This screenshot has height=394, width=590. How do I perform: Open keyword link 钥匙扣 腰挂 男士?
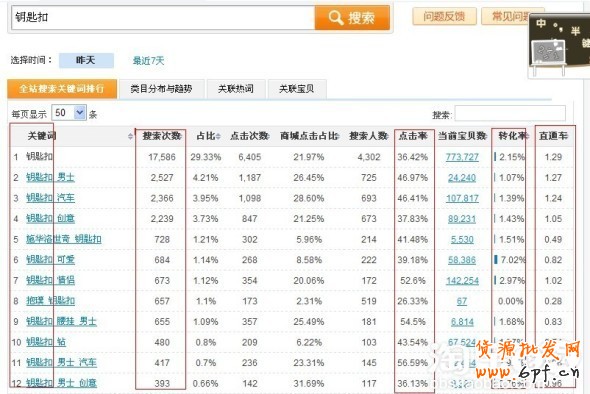pos(61,321)
